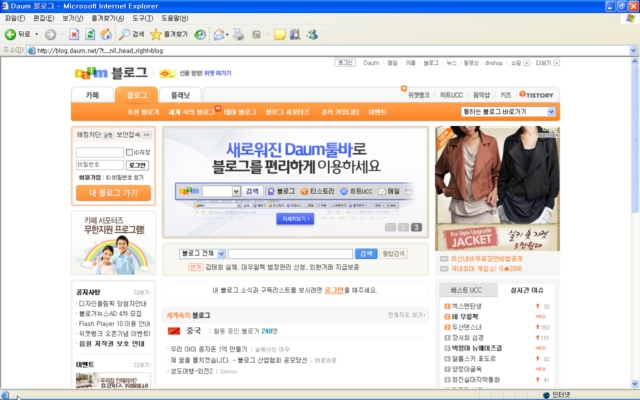Screen dimensions: 640x400
Task: Open the Home page icon in toolbar
Action: click(106, 35)
